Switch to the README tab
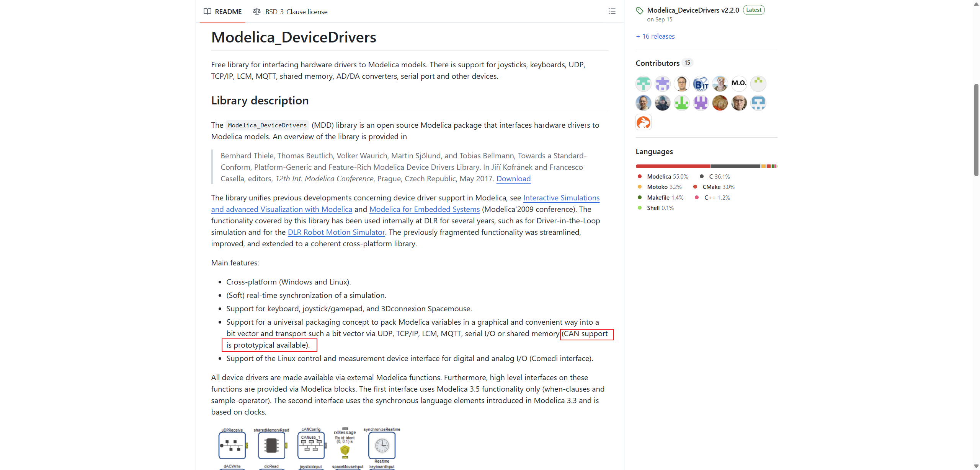 [223, 11]
